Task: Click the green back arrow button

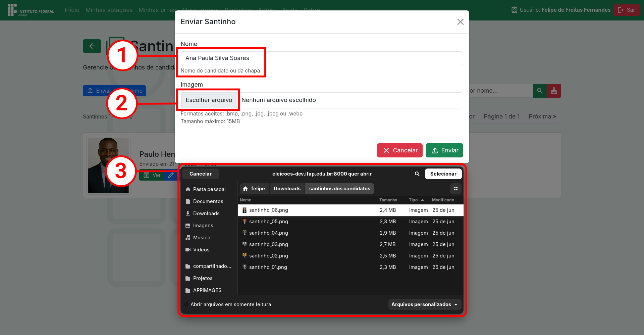Action: click(x=92, y=46)
